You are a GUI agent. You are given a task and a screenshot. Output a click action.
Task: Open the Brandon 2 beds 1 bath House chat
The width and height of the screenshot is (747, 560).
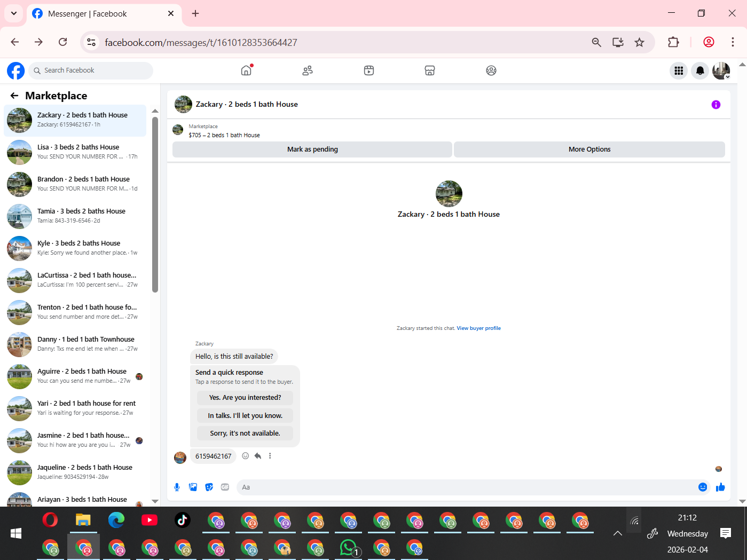[x=75, y=184]
